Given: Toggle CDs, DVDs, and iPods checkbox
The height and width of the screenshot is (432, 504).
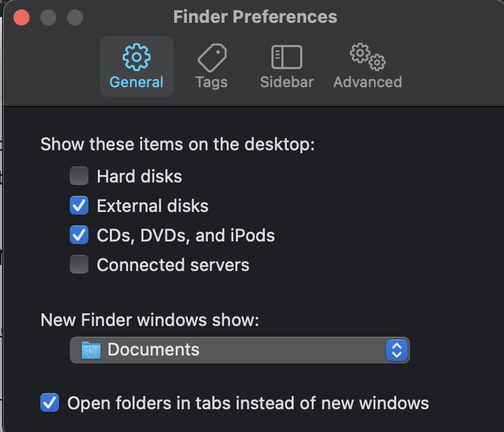Looking at the screenshot, I should 79,235.
